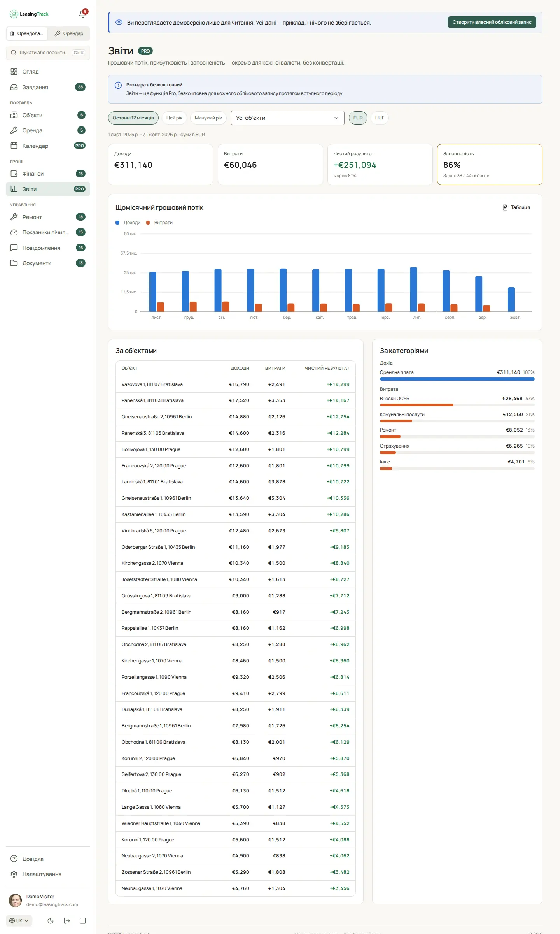The image size is (560, 934).
Task: Toggle dark mode moon icon
Action: coord(51,921)
